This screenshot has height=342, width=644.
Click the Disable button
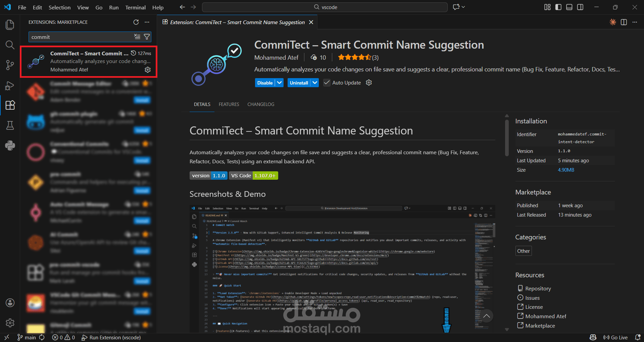[265, 82]
